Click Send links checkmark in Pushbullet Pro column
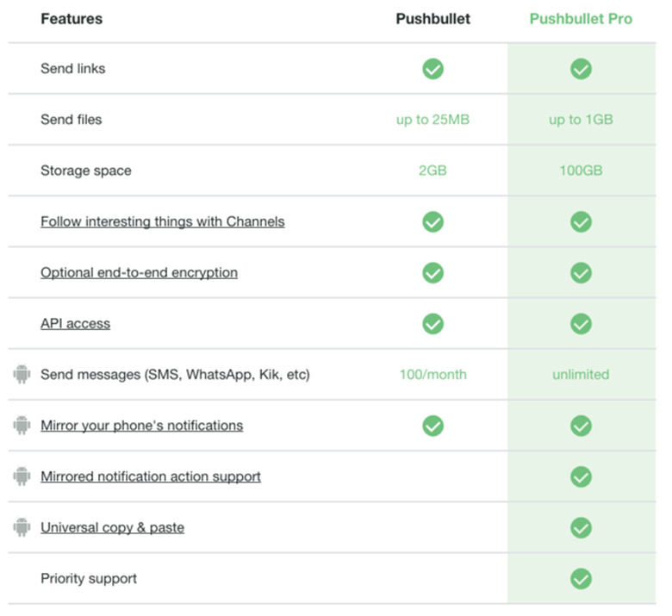 581,69
